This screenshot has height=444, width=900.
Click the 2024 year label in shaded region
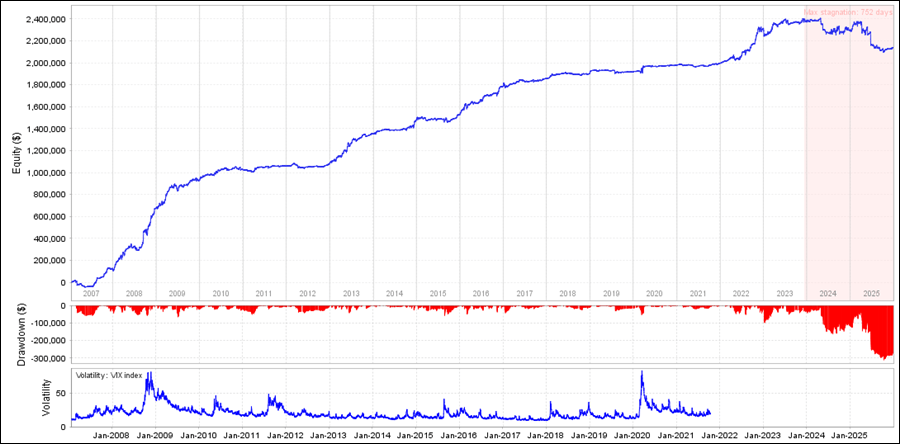[x=828, y=294]
